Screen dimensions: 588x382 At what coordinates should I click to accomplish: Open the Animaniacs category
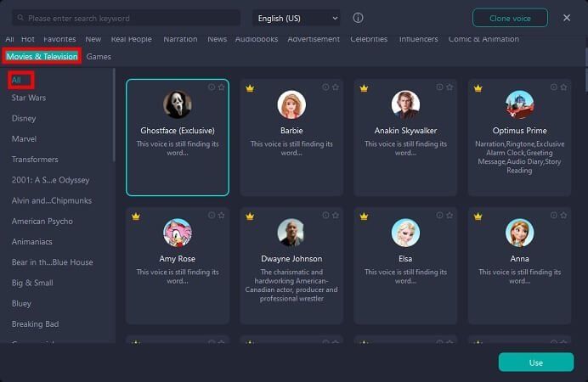[32, 242]
